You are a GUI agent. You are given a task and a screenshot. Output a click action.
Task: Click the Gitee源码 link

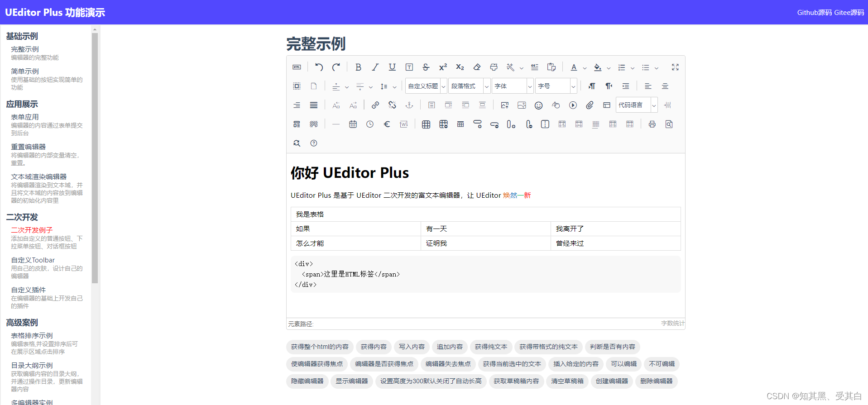849,13
